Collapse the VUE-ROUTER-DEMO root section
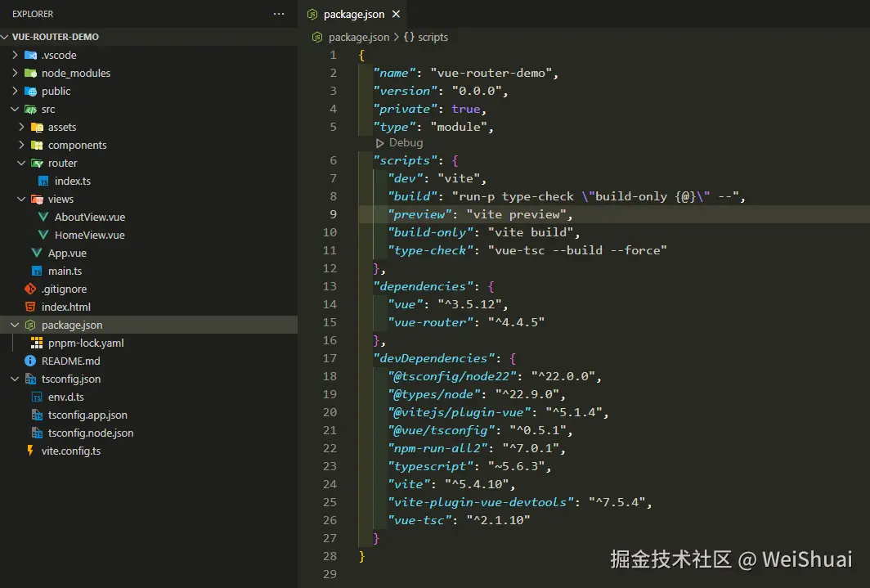Viewport: 870px width, 588px height. pyautogui.click(x=6, y=37)
